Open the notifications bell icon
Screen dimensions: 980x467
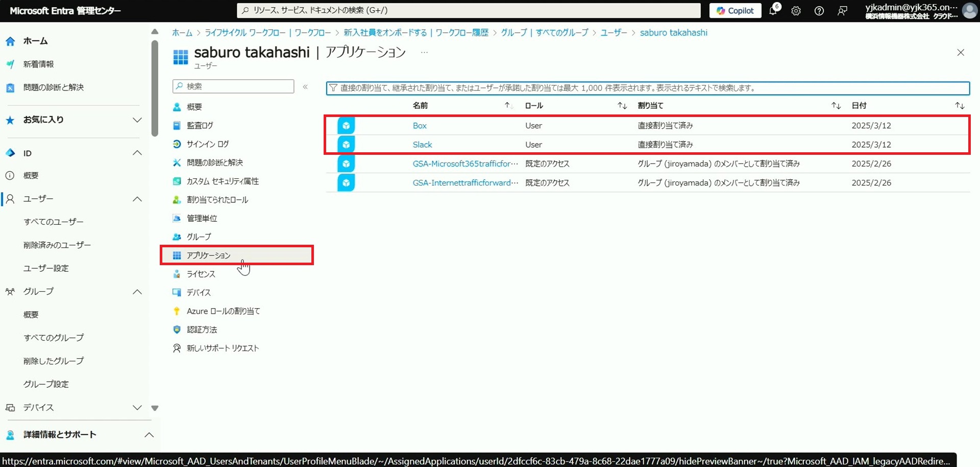773,11
